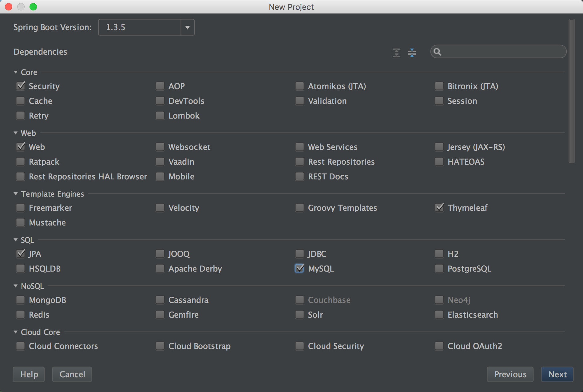Image resolution: width=583 pixels, height=392 pixels.
Task: Enable the Elasticsearch checkbox
Action: pyautogui.click(x=439, y=314)
